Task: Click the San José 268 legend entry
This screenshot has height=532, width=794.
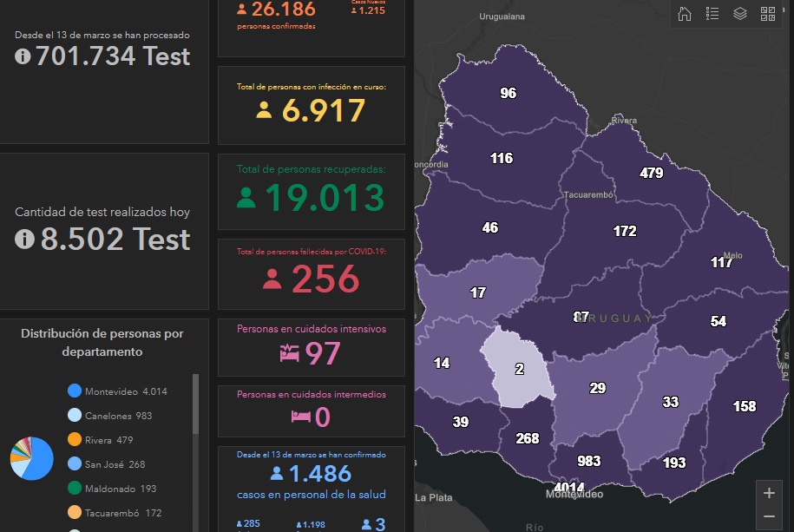Action: click(x=115, y=464)
